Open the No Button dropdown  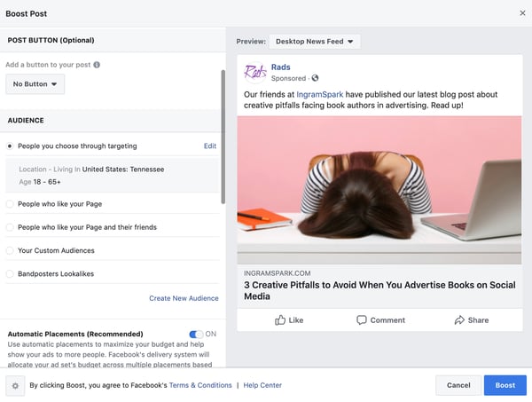[x=35, y=84]
